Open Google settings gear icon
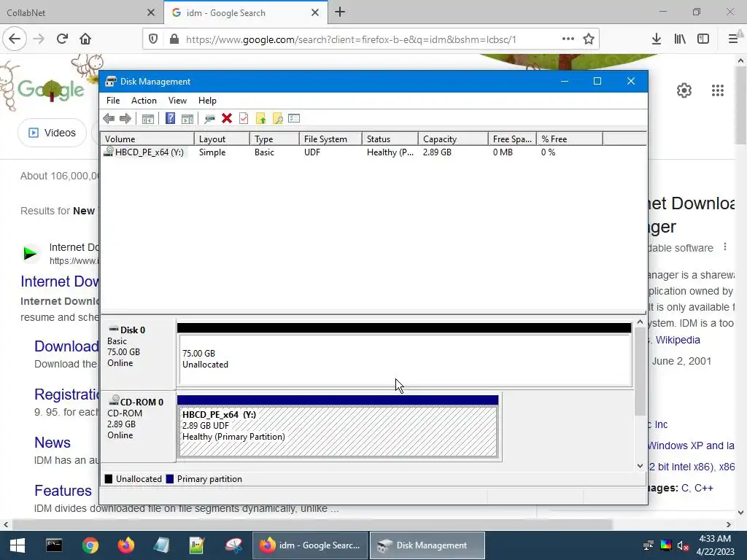This screenshot has width=747, height=560. tap(684, 90)
